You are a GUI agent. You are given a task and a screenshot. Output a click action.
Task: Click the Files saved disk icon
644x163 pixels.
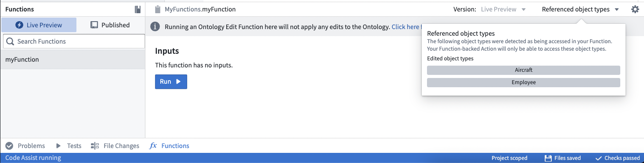(548, 158)
